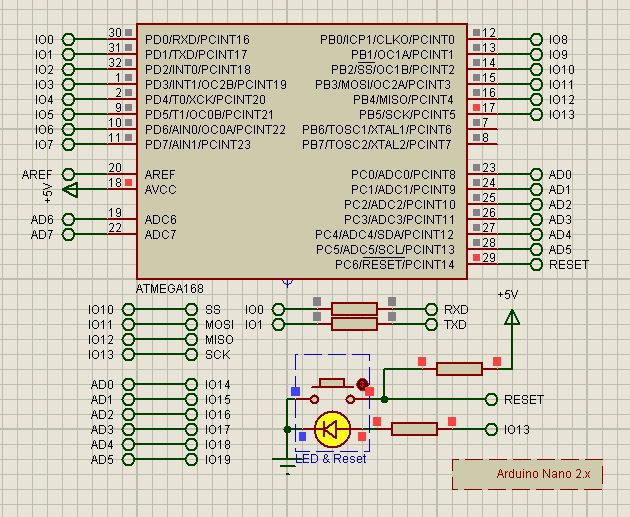Image resolution: width=630 pixels, height=517 pixels.
Task: Select the resistor between IO0 and RXD
Action: point(354,309)
